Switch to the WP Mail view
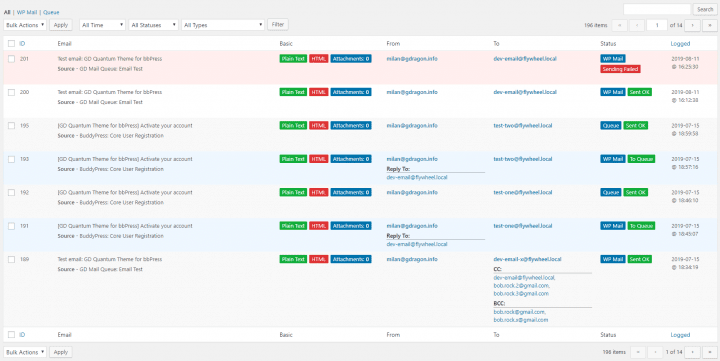Screen dimensions: 720x361 (x=27, y=12)
